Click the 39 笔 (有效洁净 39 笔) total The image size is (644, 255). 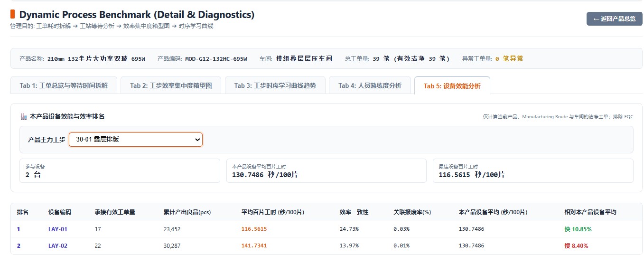click(x=410, y=59)
